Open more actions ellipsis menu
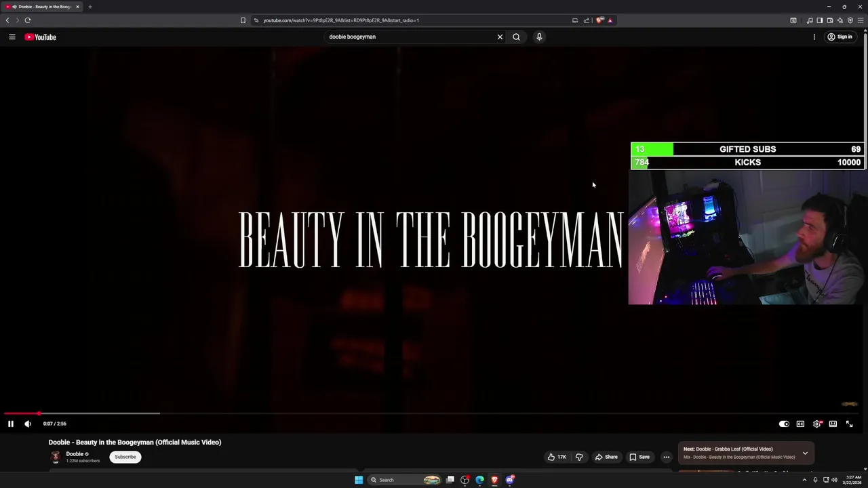The width and height of the screenshot is (868, 488). tap(666, 457)
